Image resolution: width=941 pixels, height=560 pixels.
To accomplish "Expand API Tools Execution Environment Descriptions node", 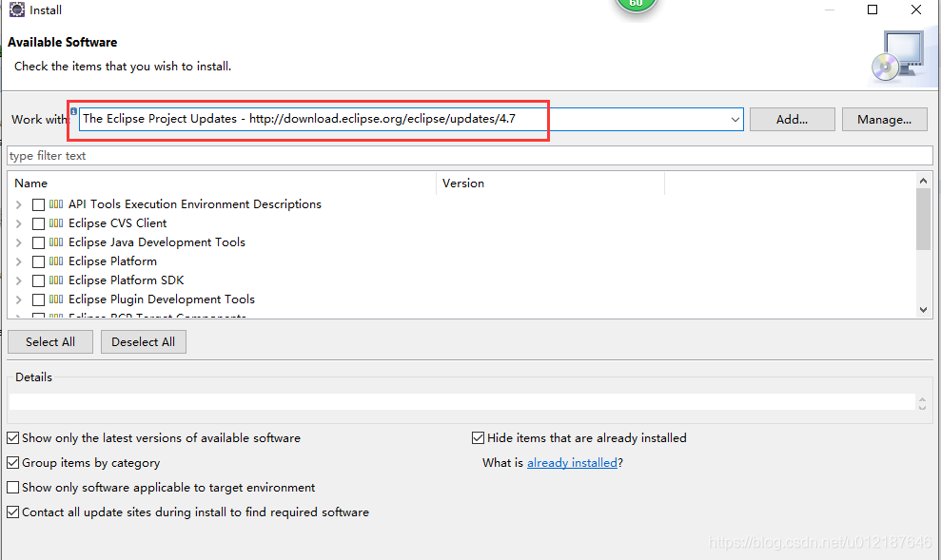I will tap(19, 204).
